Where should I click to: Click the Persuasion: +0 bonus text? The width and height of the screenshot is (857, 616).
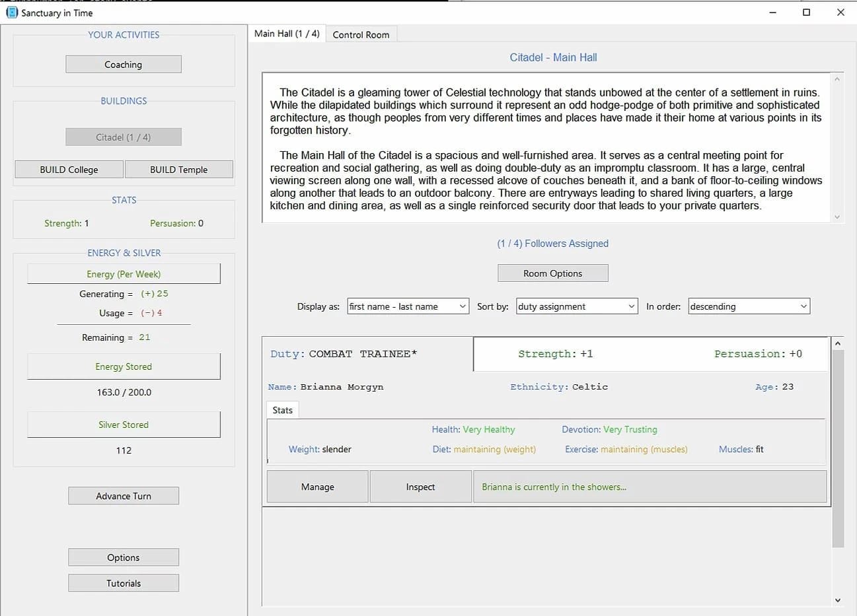(x=759, y=354)
